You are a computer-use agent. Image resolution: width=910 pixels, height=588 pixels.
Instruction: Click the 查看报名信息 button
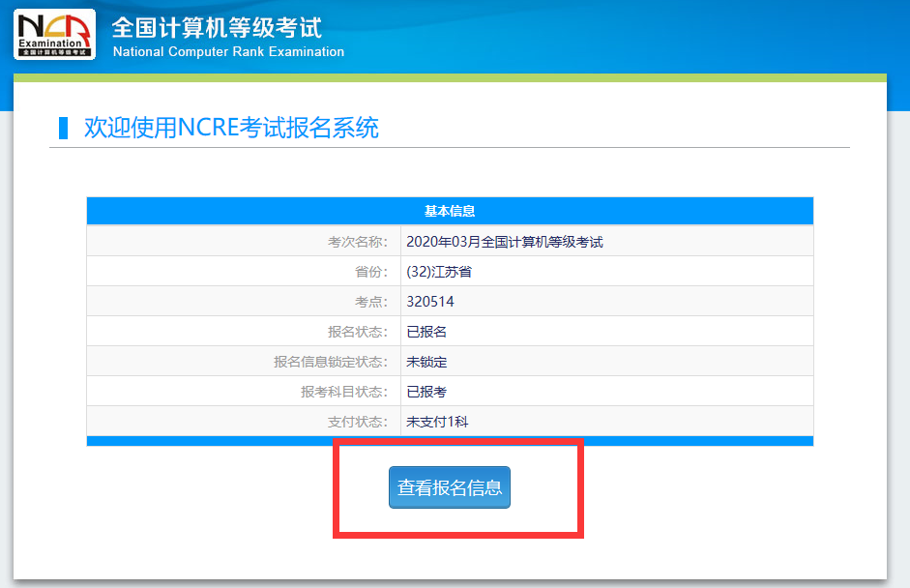449,487
